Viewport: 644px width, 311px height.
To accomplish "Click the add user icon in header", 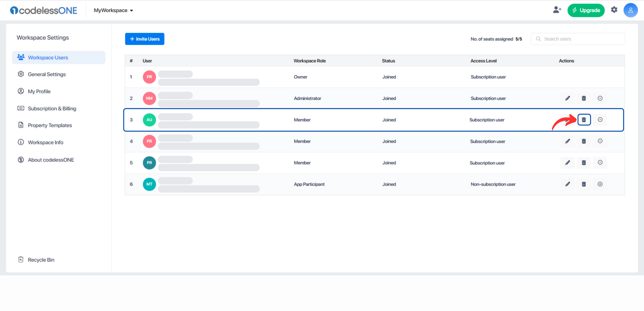I will (557, 10).
